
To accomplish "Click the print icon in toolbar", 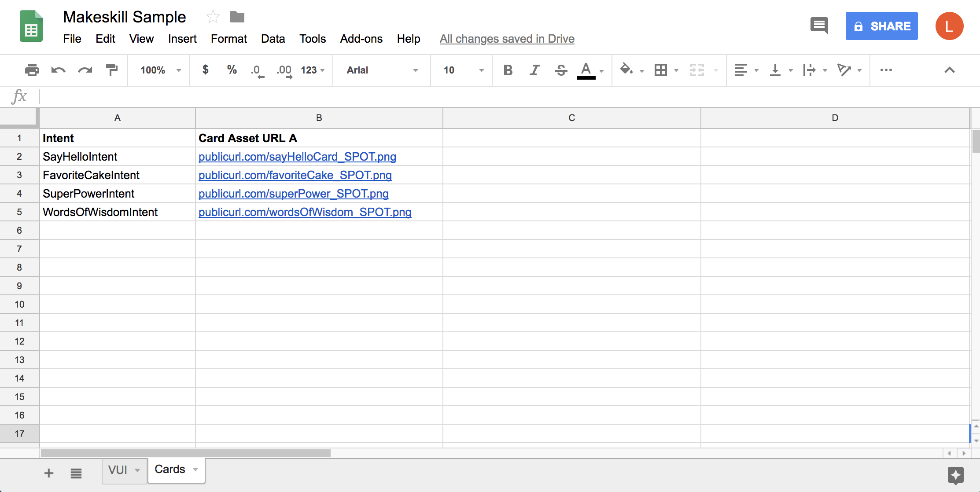I will click(32, 70).
